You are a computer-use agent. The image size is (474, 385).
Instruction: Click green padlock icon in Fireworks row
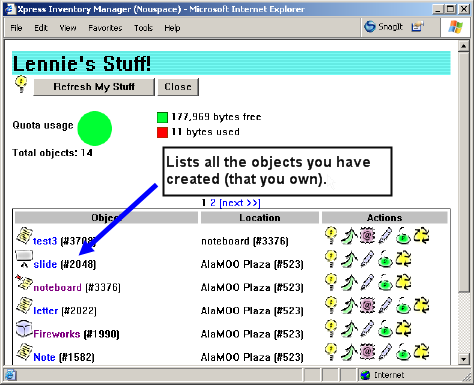(x=385, y=329)
